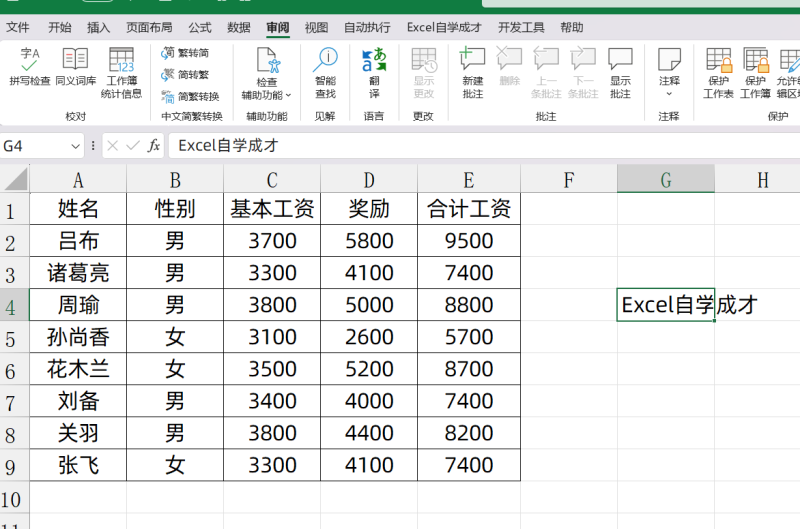The width and height of the screenshot is (800, 529).
Task: Select the cell with value 3700
Action: [x=272, y=240]
